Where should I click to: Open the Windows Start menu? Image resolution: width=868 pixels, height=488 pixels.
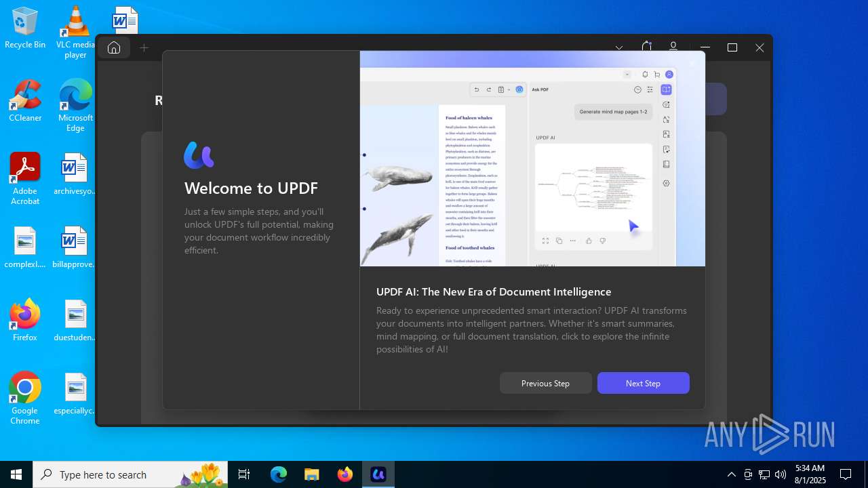click(x=16, y=474)
